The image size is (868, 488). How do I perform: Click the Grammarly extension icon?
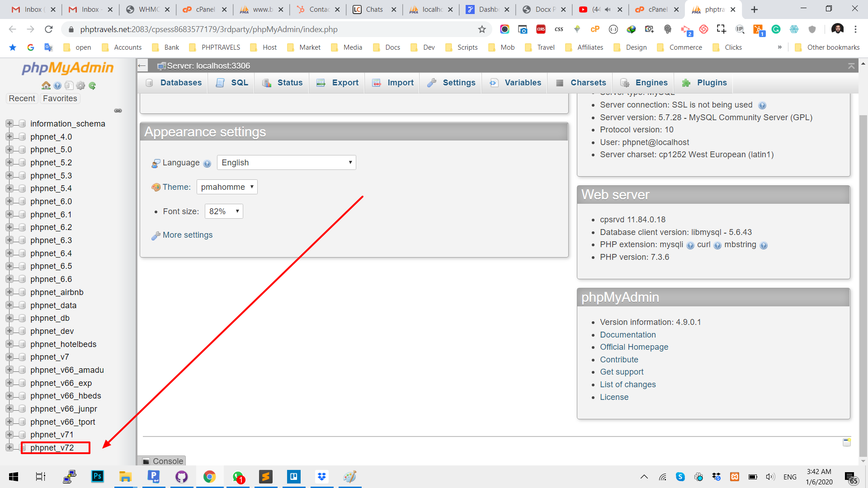point(776,29)
